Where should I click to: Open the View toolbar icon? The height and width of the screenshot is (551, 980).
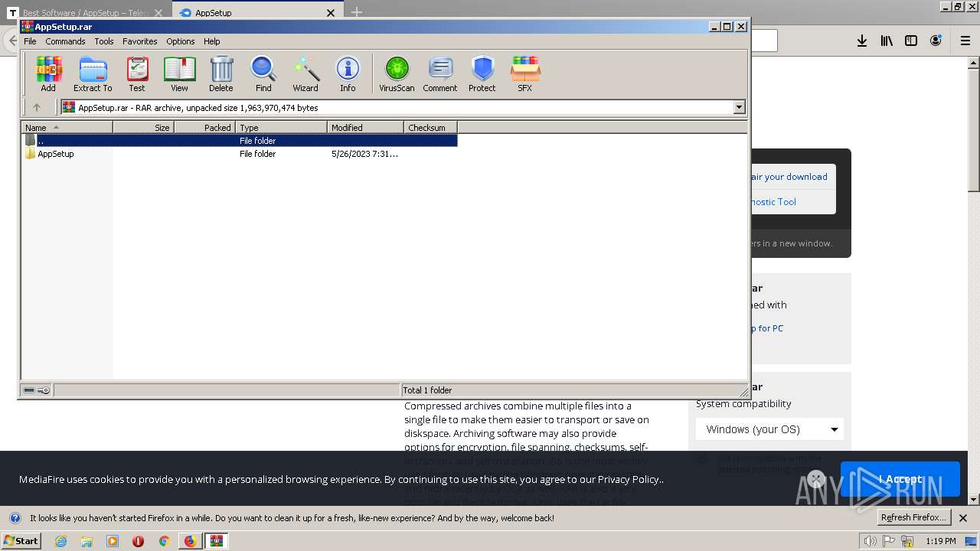coord(179,74)
